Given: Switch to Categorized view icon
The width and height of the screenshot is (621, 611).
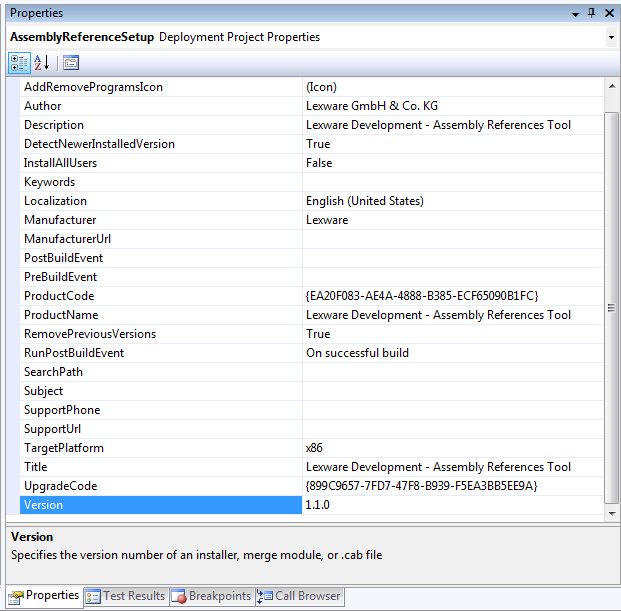Looking at the screenshot, I should [x=19, y=63].
